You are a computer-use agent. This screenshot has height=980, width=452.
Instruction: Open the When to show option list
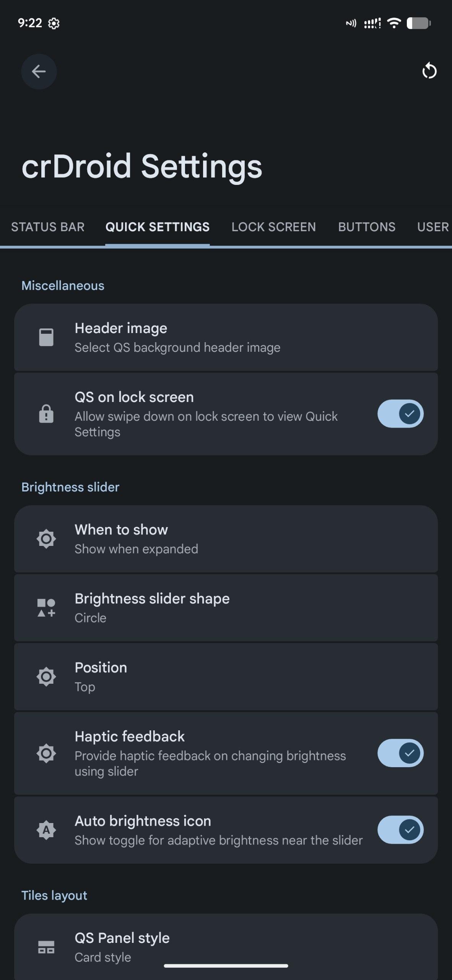pos(226,539)
